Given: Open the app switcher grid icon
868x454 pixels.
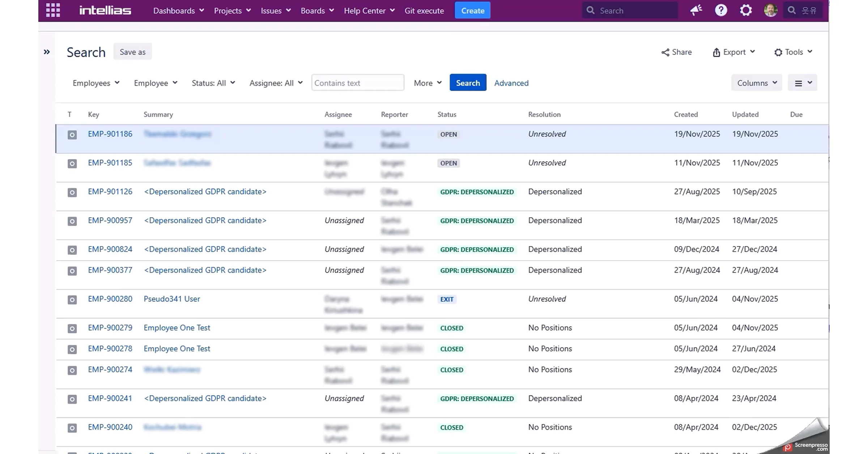Looking at the screenshot, I should (x=53, y=10).
